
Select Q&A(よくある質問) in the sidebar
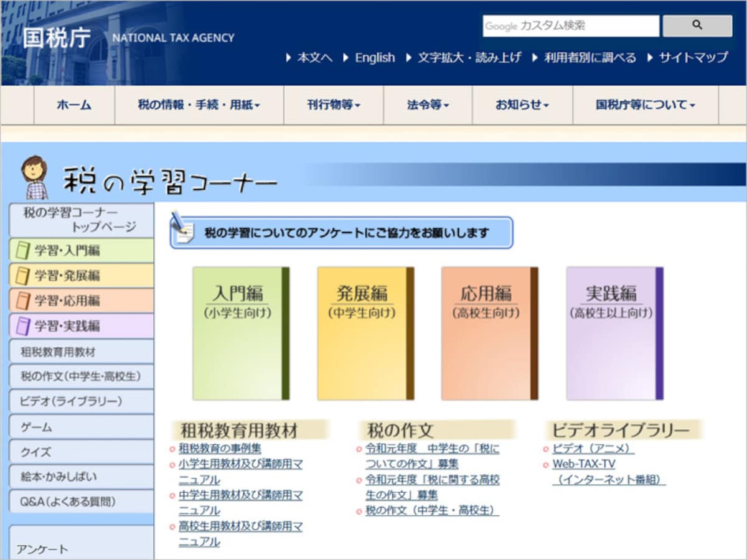coord(82,502)
